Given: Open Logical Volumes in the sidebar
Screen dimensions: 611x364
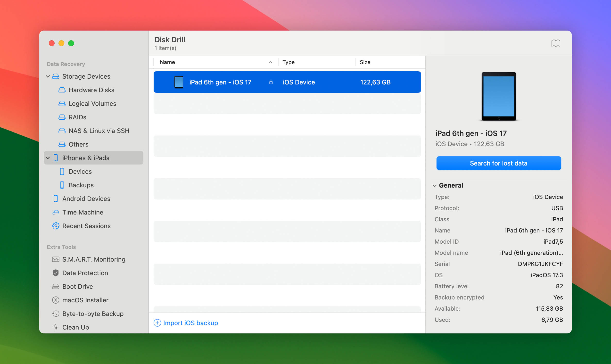Looking at the screenshot, I should click(92, 104).
